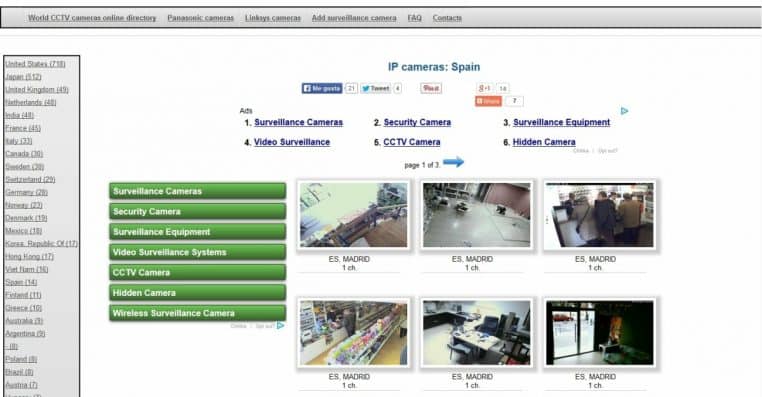Select Denmark (19) country link

(x=26, y=218)
